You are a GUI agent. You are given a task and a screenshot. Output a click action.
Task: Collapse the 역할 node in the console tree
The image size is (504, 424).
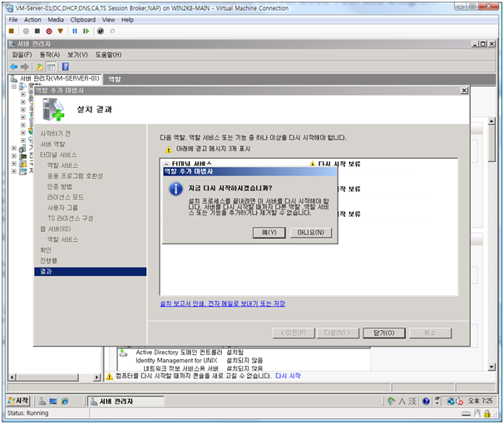(14, 86)
